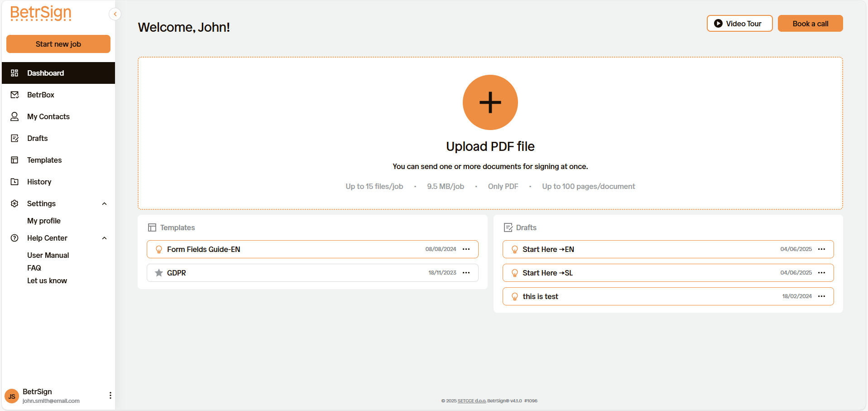Toggle the sidebar collapse arrow
This screenshot has height=411, width=868.
[115, 14]
